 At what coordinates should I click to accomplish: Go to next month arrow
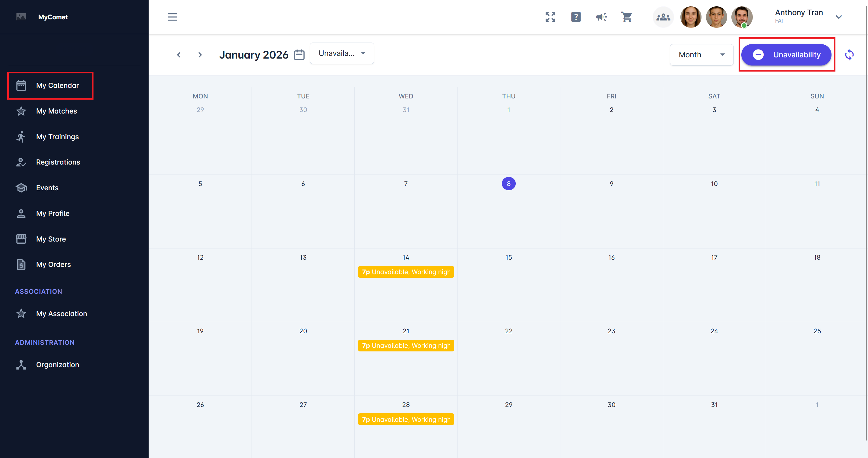click(x=200, y=55)
